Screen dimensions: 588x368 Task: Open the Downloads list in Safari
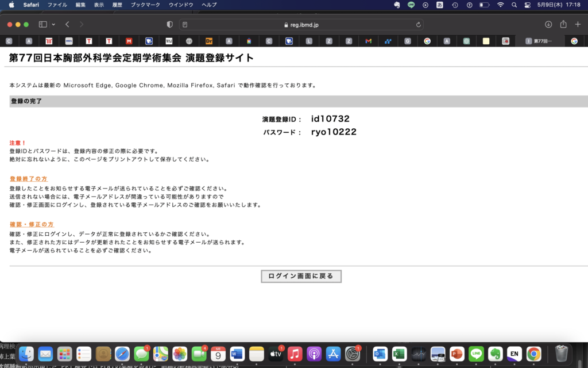click(x=547, y=24)
